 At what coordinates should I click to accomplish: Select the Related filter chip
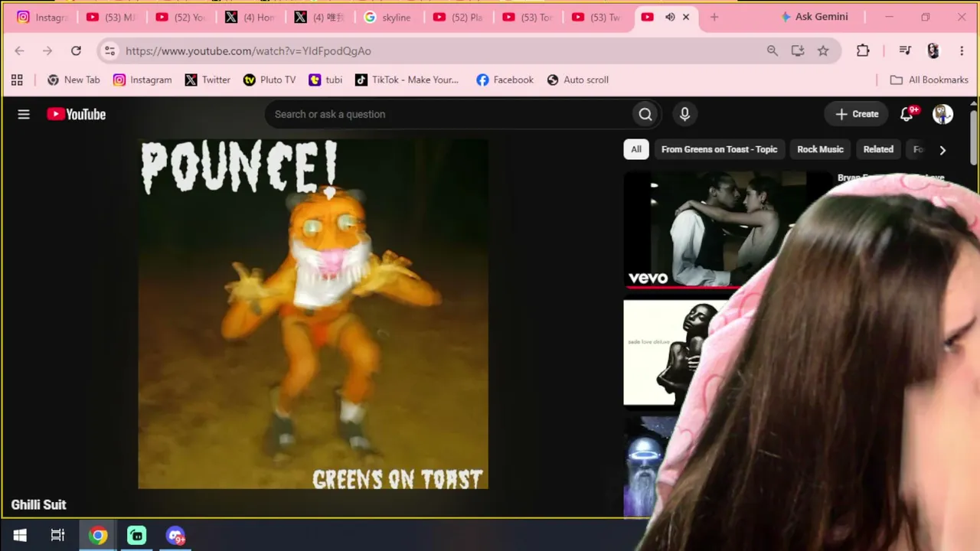878,149
